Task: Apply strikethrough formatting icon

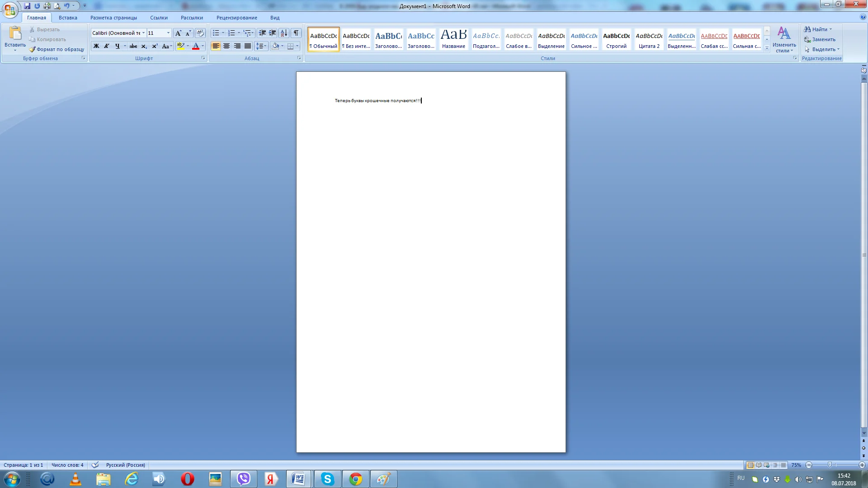Action: [x=133, y=46]
